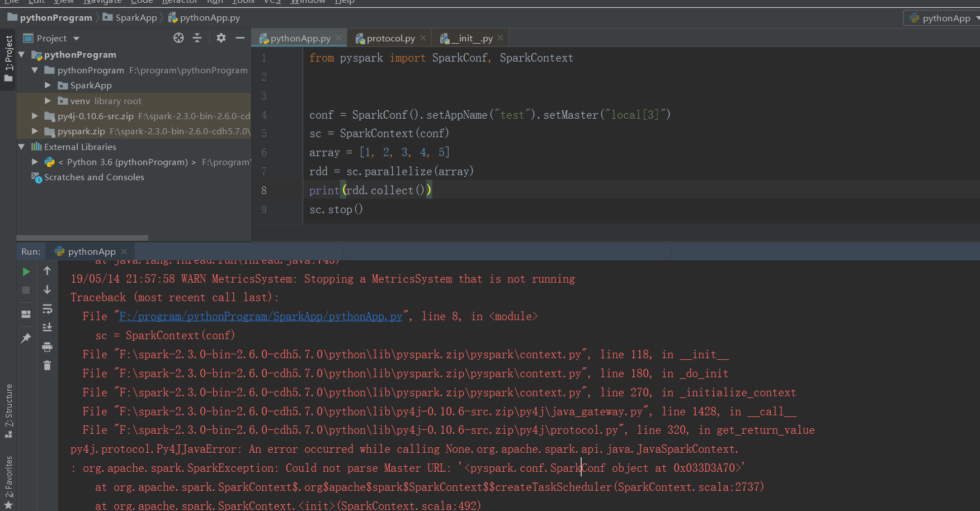Click the py4j.protocol.Py4JJavaError console line

[404, 449]
